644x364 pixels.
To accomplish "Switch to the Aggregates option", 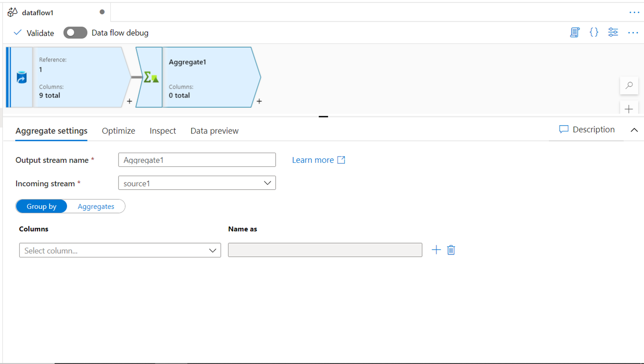I will pyautogui.click(x=96, y=206).
